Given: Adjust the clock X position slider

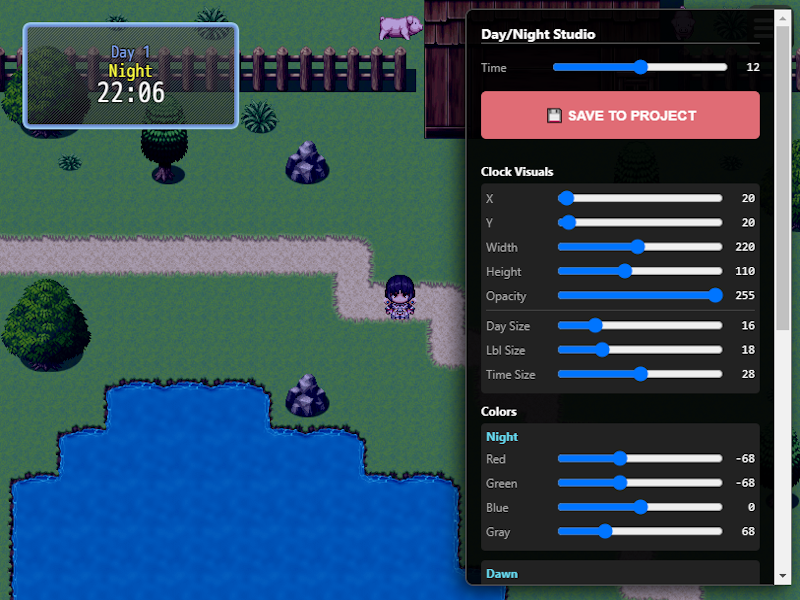Looking at the screenshot, I should coord(640,198).
